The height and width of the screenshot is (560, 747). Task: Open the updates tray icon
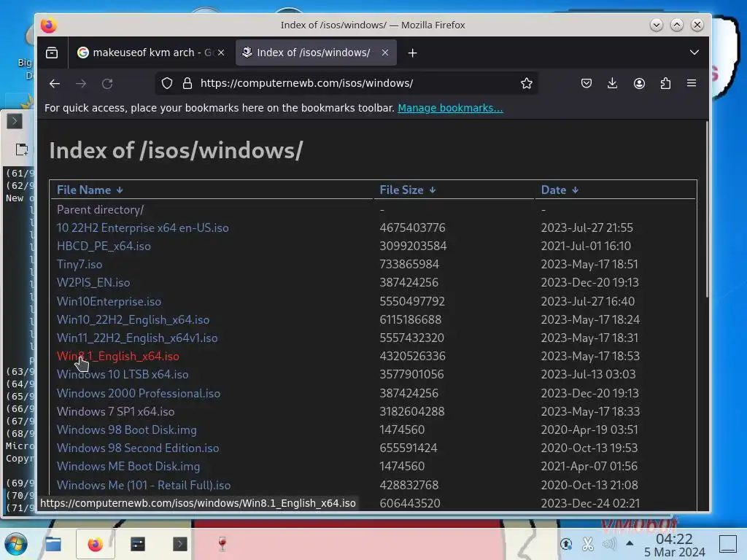pyautogui.click(x=566, y=544)
